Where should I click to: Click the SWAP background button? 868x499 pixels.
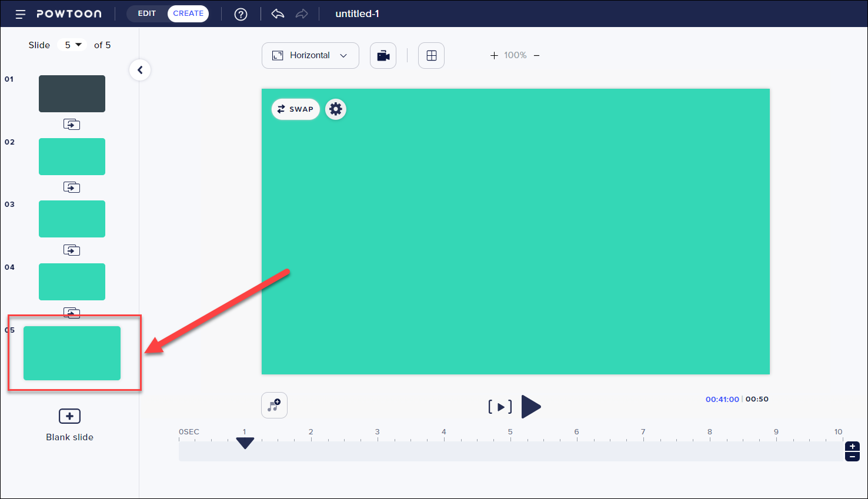tap(295, 109)
